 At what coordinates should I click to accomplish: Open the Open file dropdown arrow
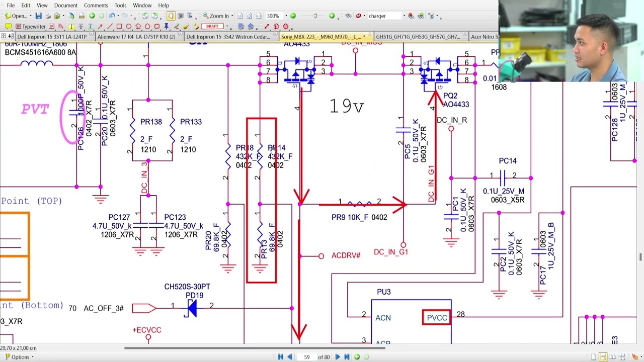pos(31,16)
